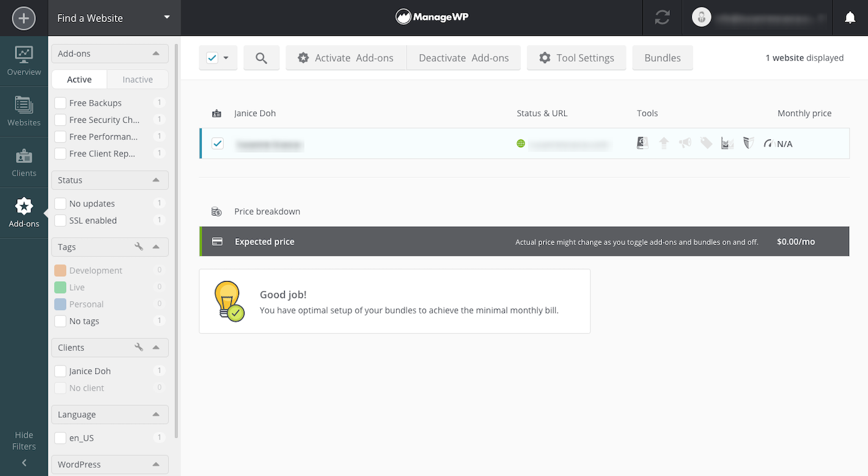Open the Clients sidebar section

24,163
